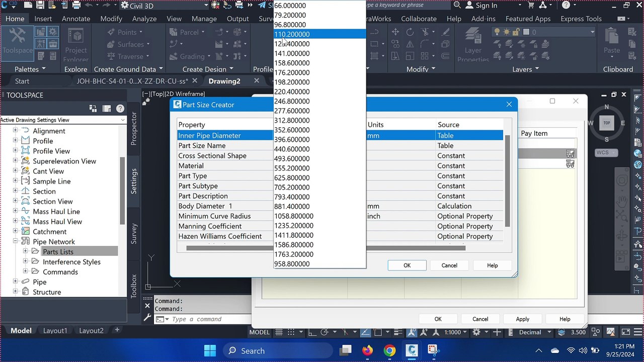
Task: Select 141.000000 in the diameter list
Action: tap(319, 53)
